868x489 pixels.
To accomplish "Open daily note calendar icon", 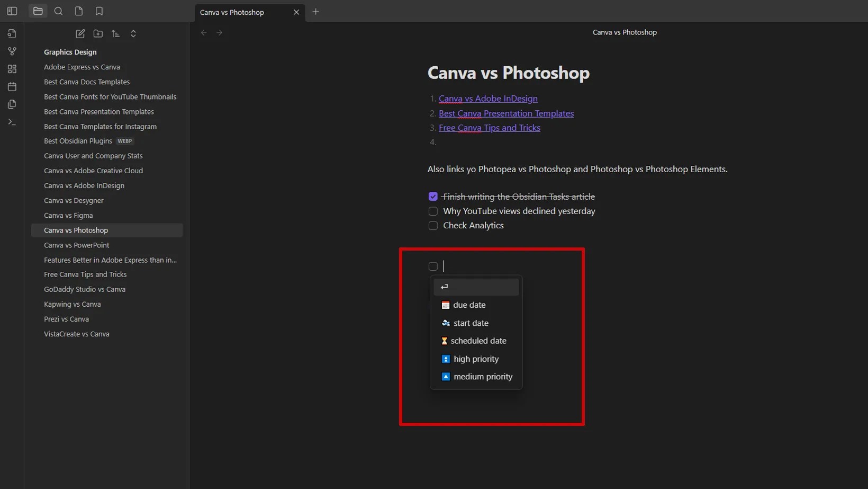I will pyautogui.click(x=12, y=86).
